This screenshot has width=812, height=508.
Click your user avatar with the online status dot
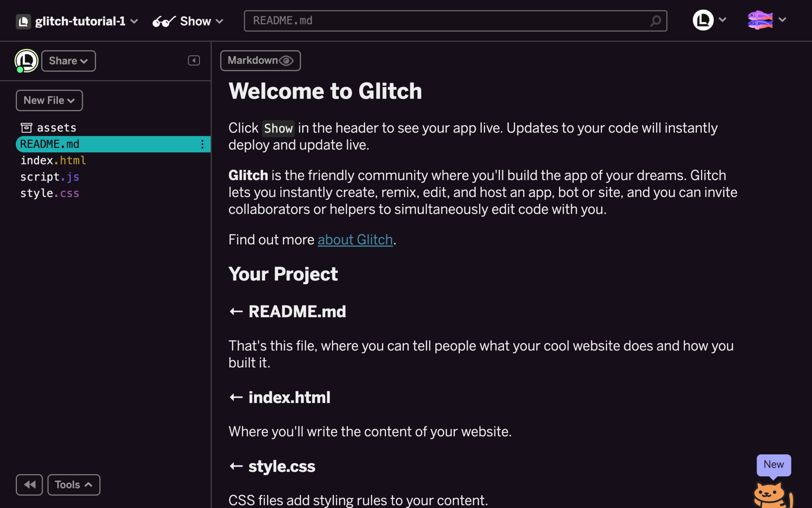tap(26, 60)
